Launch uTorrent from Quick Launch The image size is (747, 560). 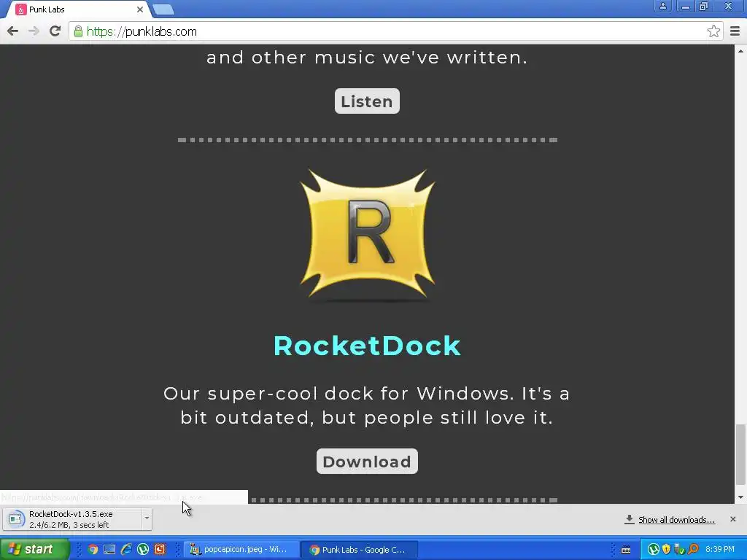click(x=143, y=550)
